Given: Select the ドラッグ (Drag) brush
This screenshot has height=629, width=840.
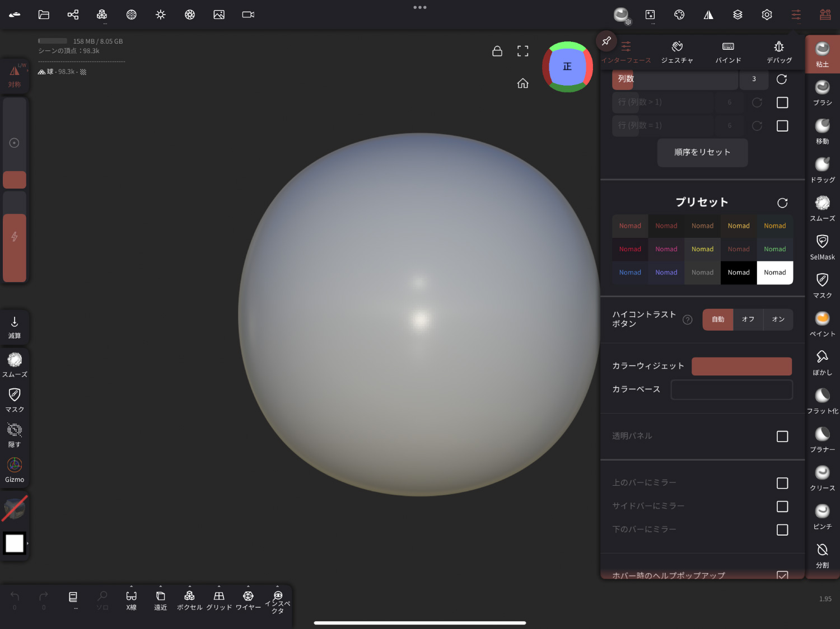Looking at the screenshot, I should 822,170.
